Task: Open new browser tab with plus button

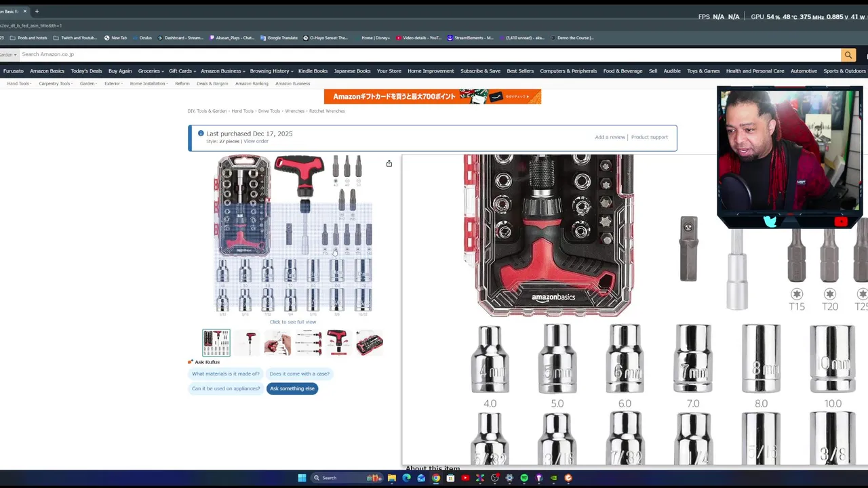Action: 37,11
